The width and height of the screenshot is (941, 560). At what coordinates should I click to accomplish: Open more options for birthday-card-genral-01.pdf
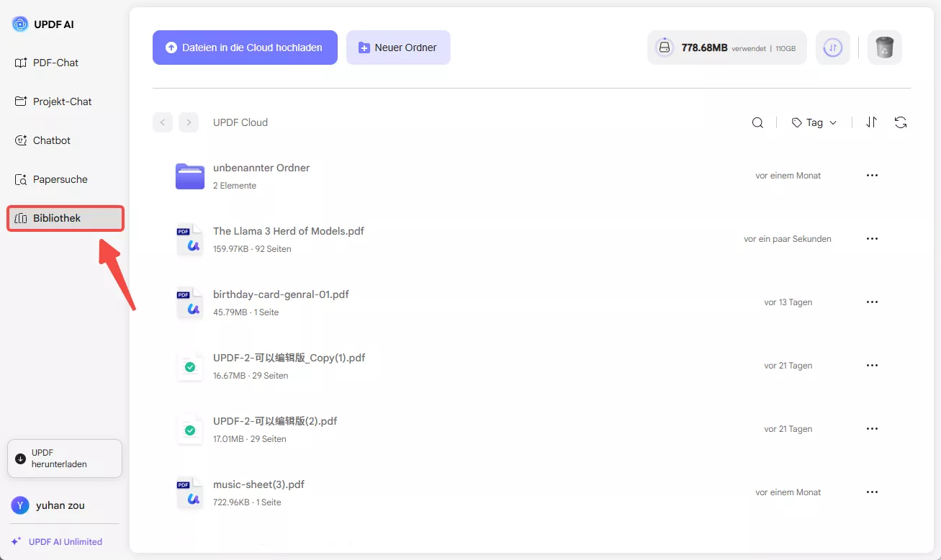(x=872, y=302)
